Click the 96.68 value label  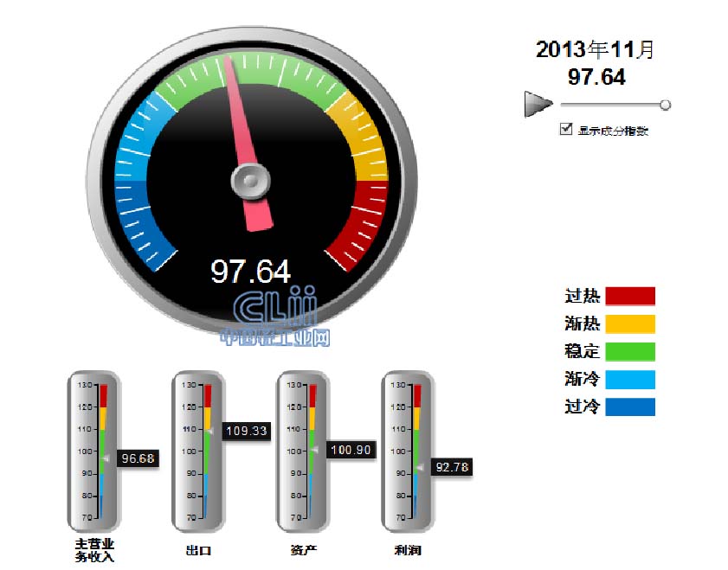138,458
